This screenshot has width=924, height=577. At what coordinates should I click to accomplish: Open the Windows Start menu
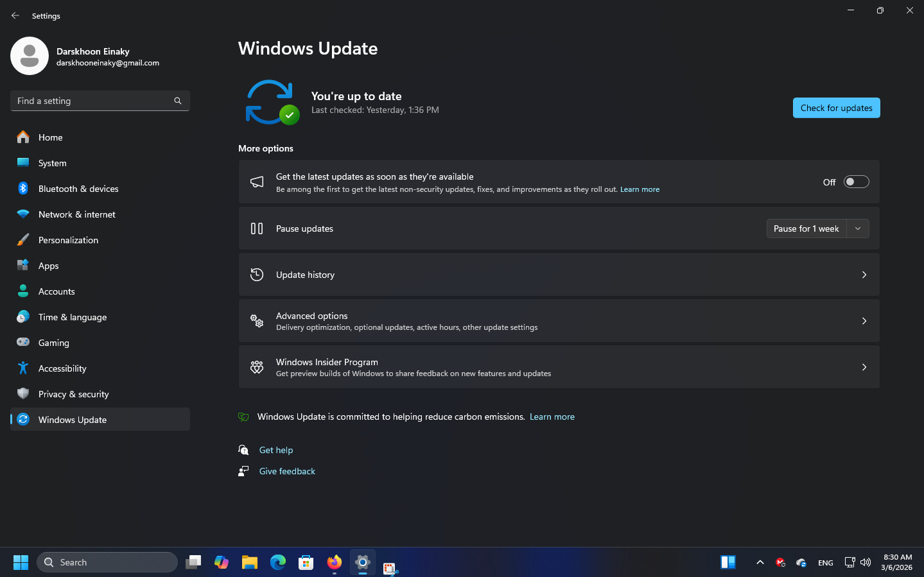click(x=21, y=562)
